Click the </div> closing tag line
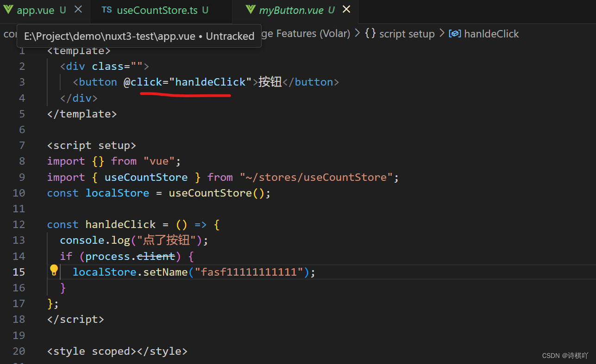 [79, 98]
